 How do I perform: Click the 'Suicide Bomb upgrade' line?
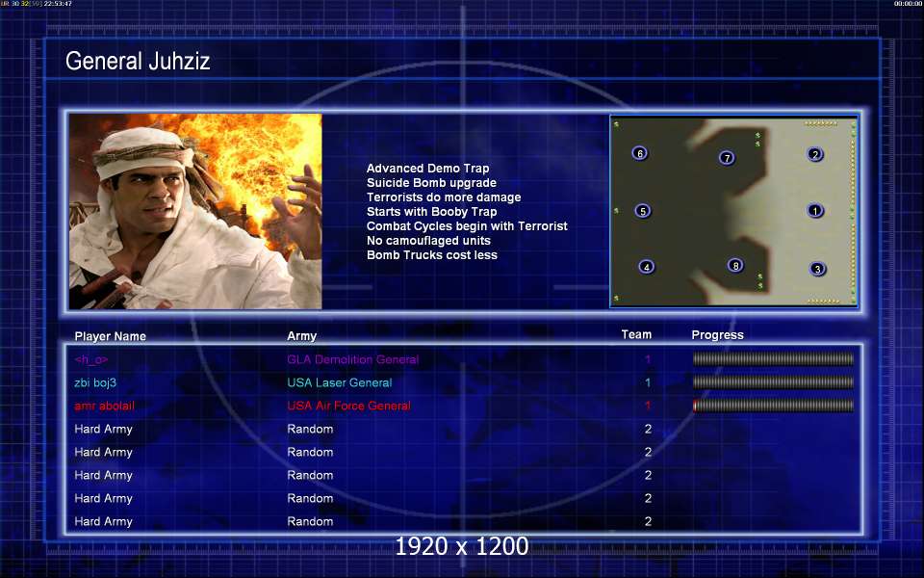[431, 183]
